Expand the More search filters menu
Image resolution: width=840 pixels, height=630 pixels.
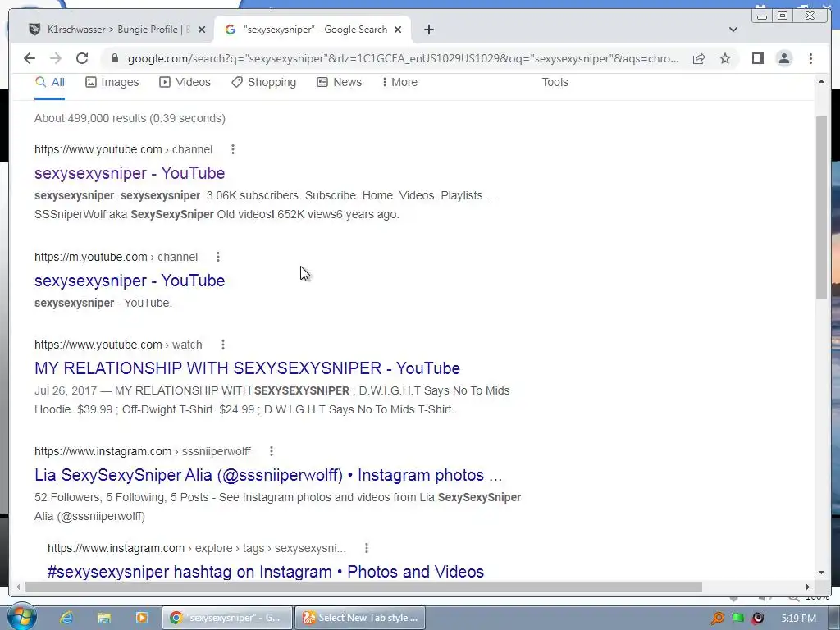(x=399, y=83)
